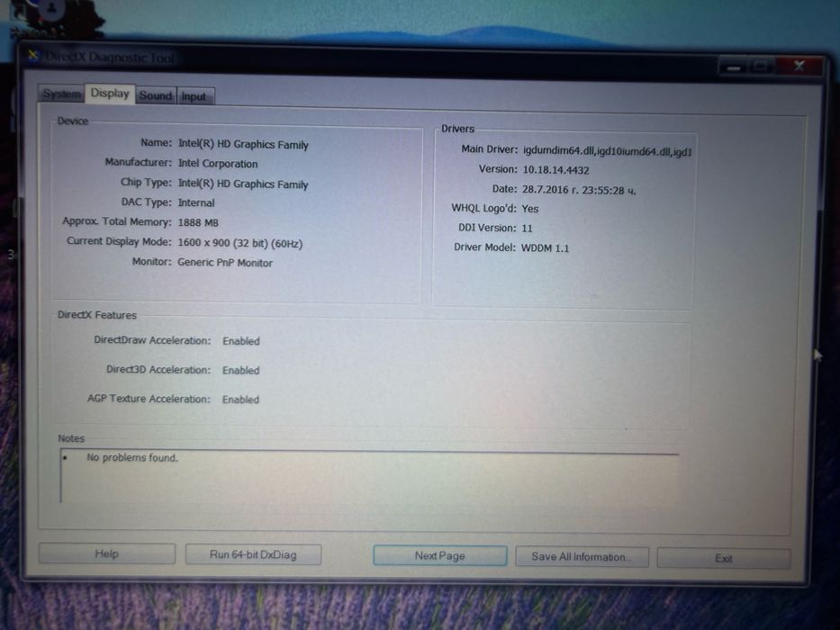Click DAC Type value 'Internal'
The height and width of the screenshot is (630, 840).
click(196, 202)
